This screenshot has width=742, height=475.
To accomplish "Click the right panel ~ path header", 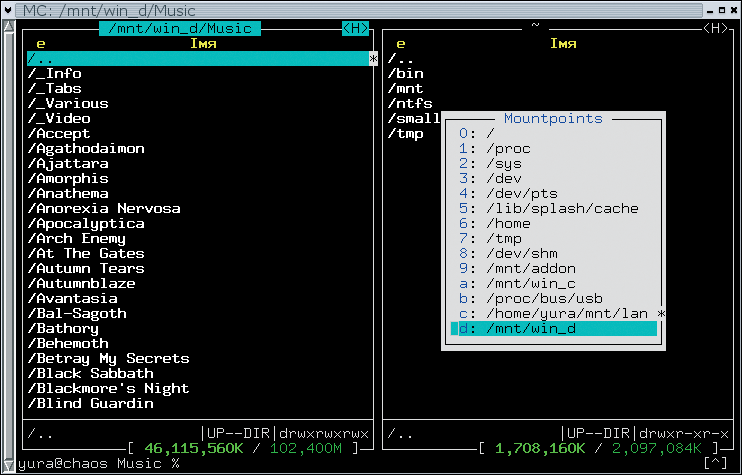I will [535, 26].
